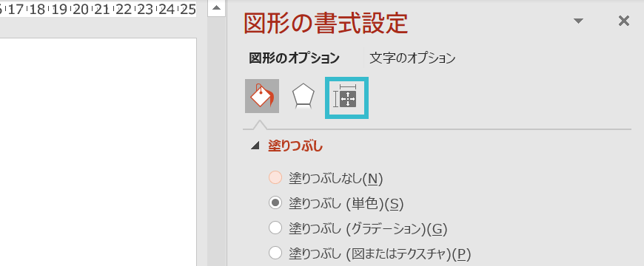Screen dimensions: 644x266
Task: Click the 図形の書式設定 pane title
Action: pyautogui.click(x=326, y=24)
